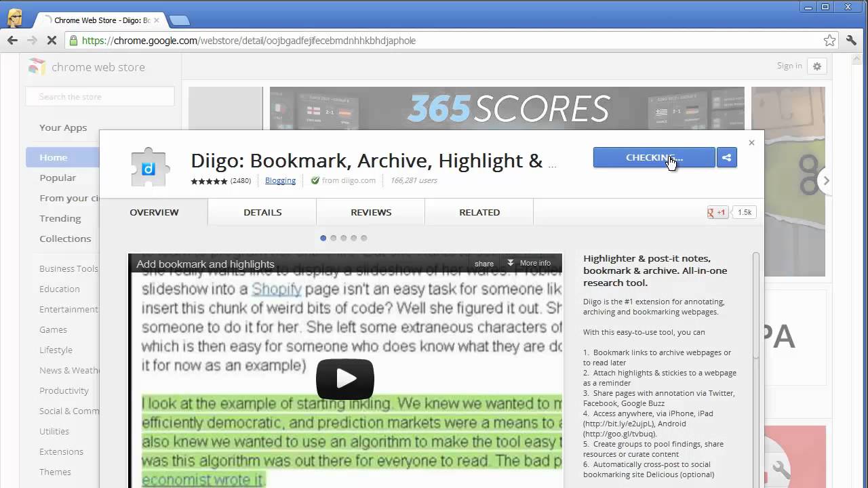868x488 pixels.
Task: Browse the Lifestyle category
Action: [x=56, y=350]
